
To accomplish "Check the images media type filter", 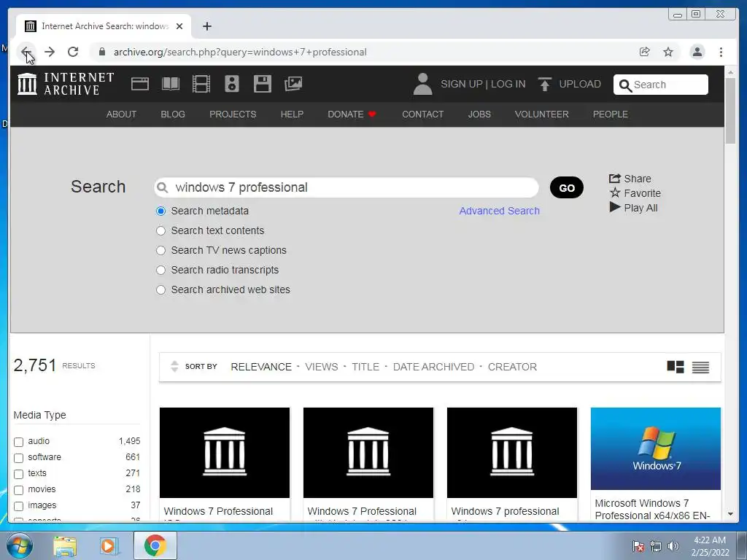I will pos(18,506).
